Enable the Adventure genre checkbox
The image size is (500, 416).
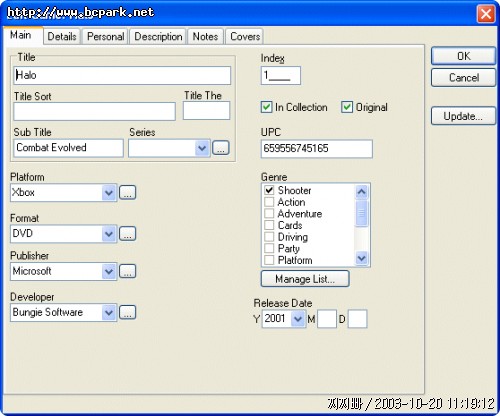click(x=269, y=214)
